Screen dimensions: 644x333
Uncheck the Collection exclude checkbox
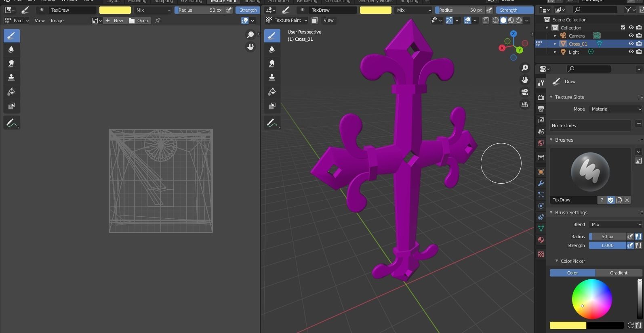[x=623, y=27]
